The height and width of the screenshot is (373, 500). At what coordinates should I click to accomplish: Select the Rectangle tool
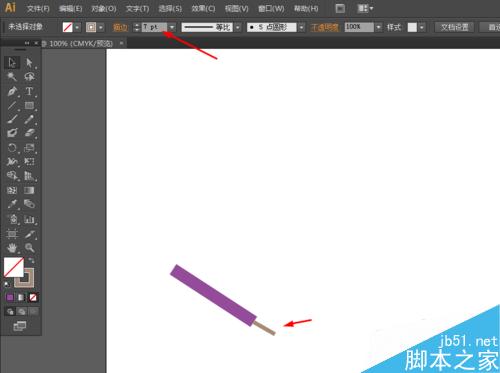pos(29,105)
